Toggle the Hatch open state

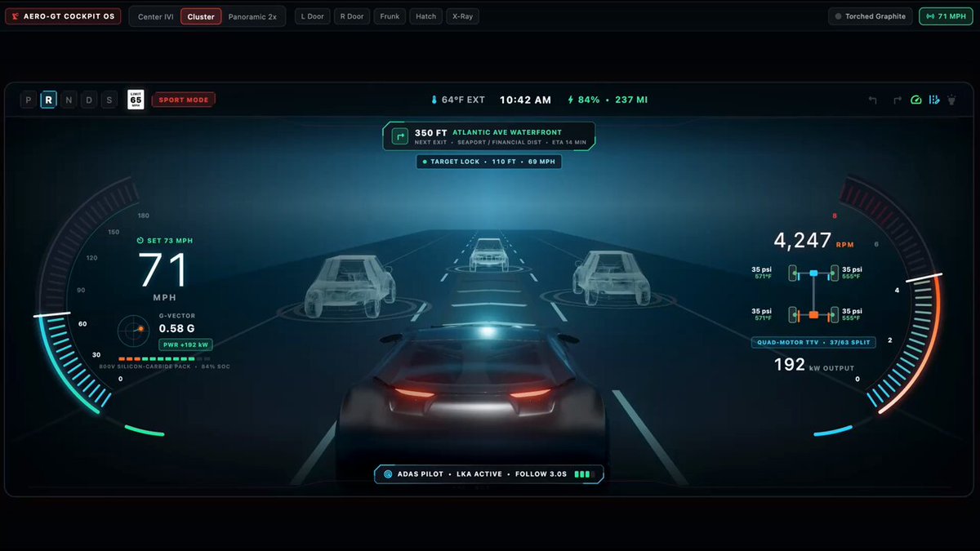click(x=426, y=16)
